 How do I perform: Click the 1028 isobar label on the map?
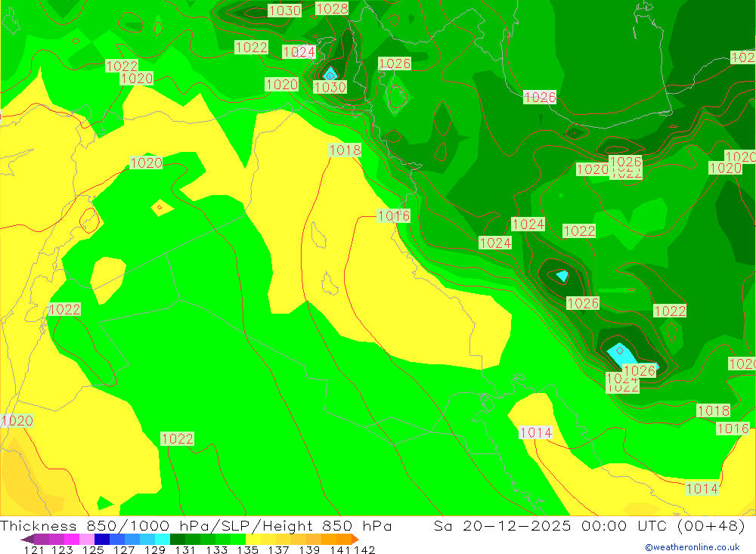332,8
